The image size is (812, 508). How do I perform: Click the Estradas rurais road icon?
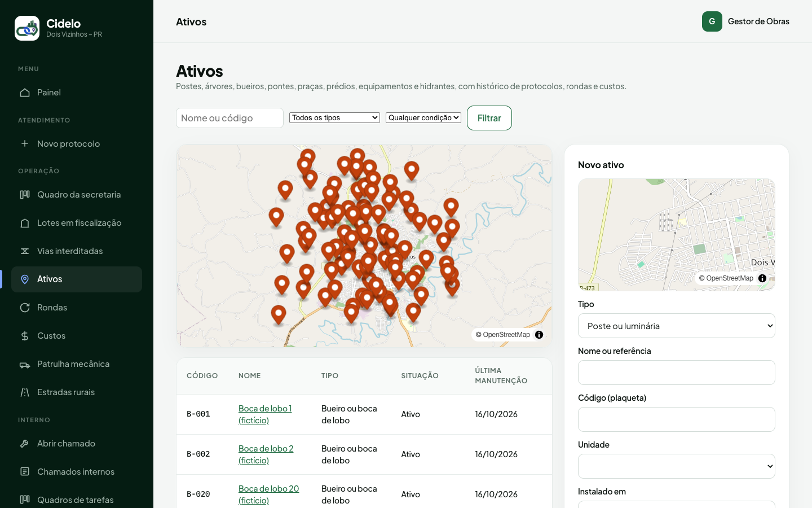pos(25,392)
